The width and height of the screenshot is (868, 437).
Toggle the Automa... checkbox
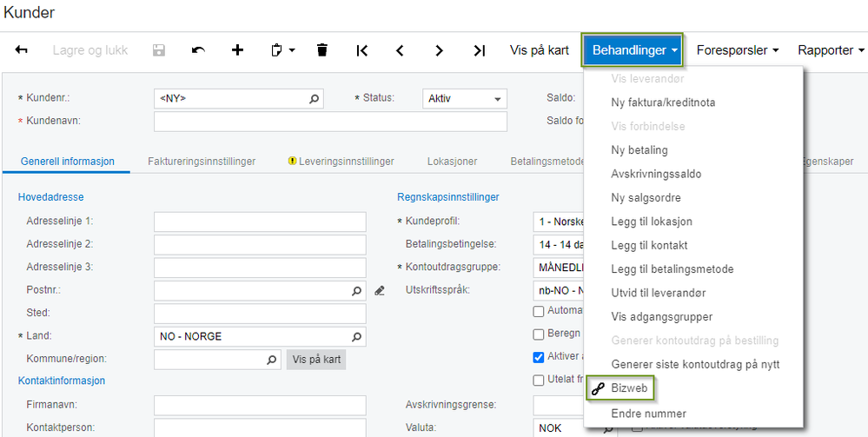[538, 311]
